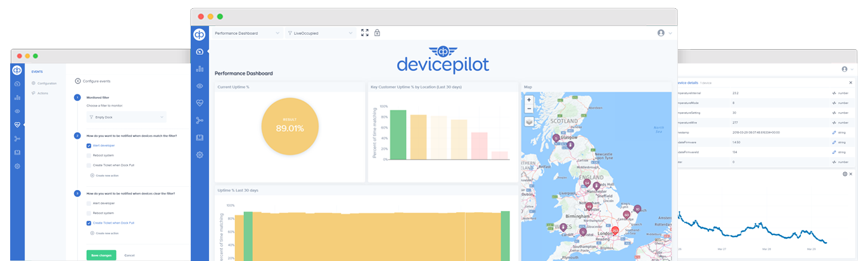This screenshot has width=868, height=261.
Task: Click the red London cluster marker on the map
Action: [615, 231]
